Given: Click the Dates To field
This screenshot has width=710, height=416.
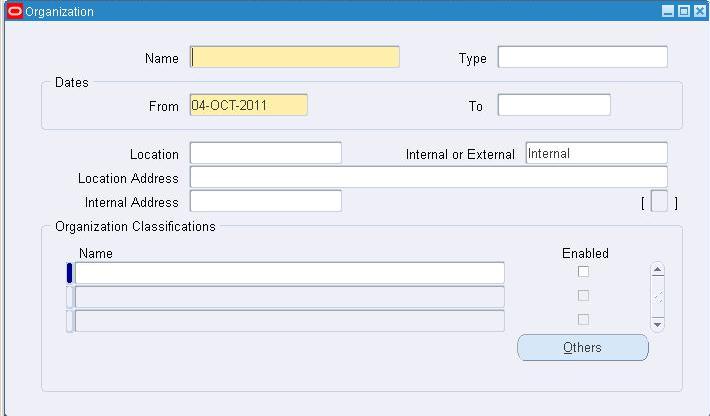Looking at the screenshot, I should [554, 105].
